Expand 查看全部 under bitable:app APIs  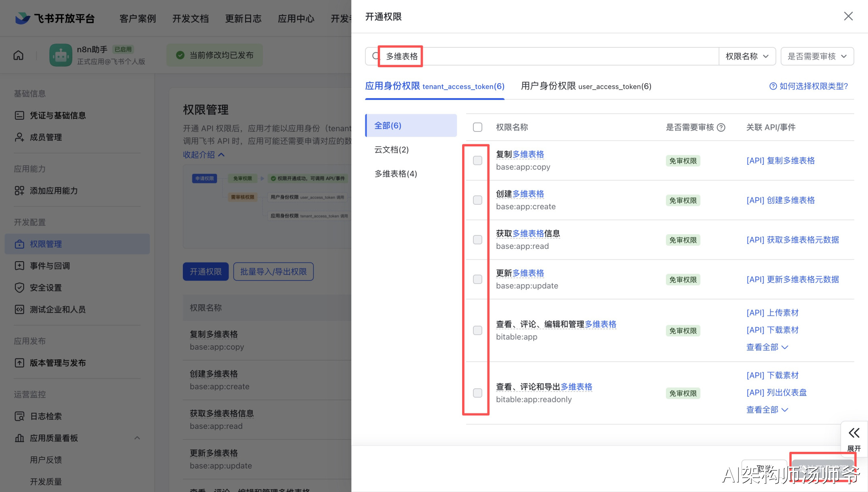click(767, 347)
